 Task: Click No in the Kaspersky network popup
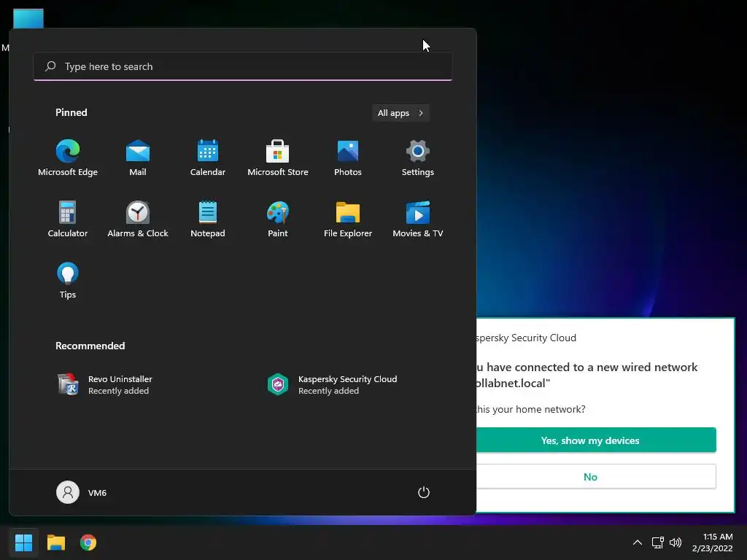(x=596, y=477)
